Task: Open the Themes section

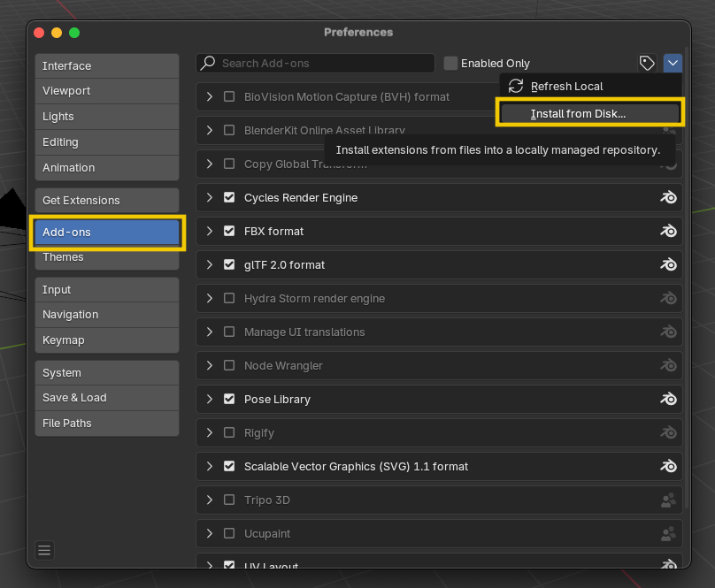Action: pos(107,257)
